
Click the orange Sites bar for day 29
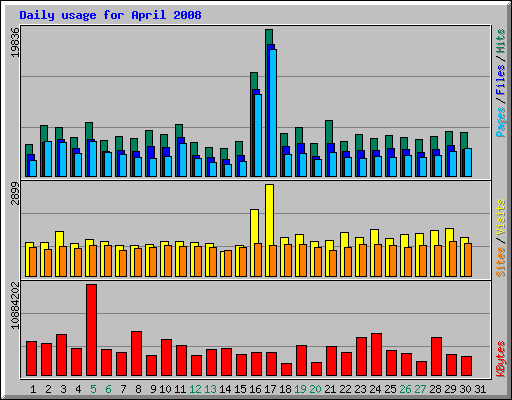click(453, 259)
